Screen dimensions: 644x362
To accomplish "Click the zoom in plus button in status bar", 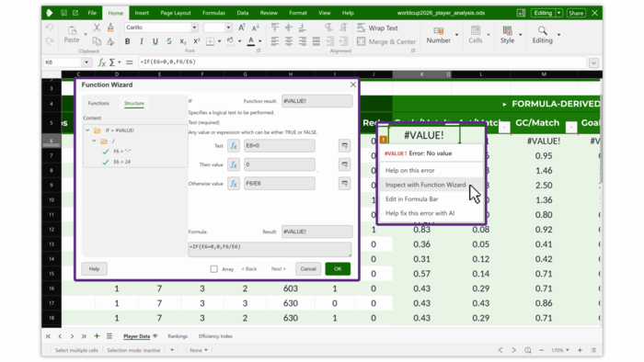I will [580, 350].
